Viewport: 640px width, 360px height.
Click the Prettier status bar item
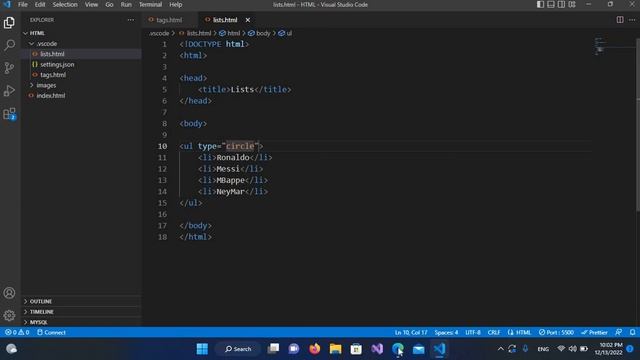tap(594, 332)
